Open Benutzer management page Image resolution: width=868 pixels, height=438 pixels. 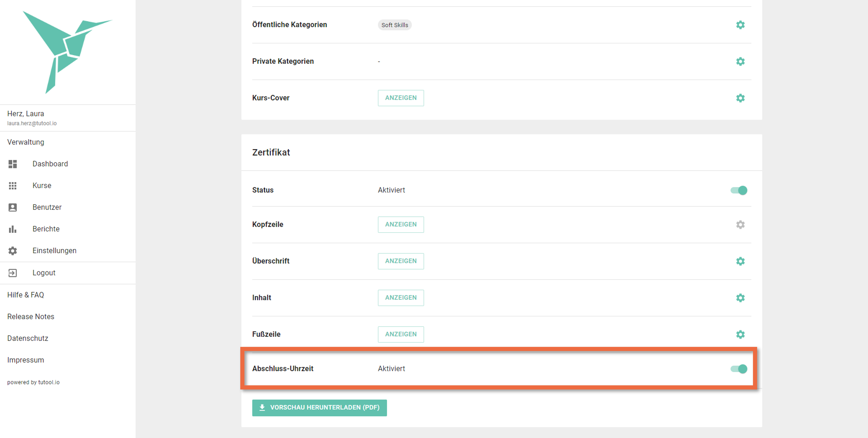pos(47,207)
